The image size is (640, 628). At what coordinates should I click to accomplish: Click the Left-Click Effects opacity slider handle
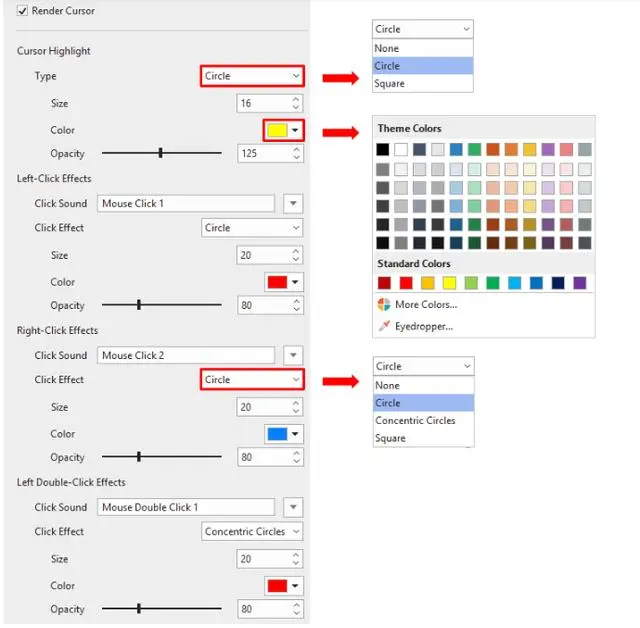tap(139, 305)
